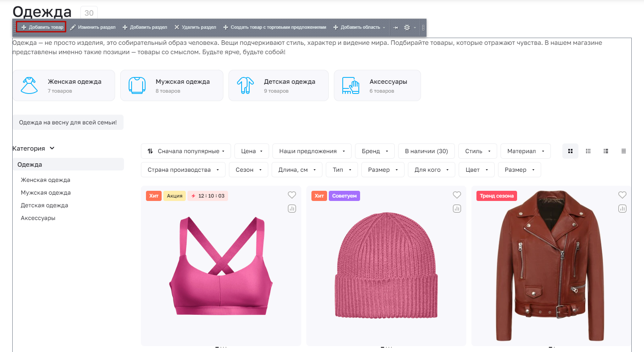Open 'Страна производства' filter dropdown
The height and width of the screenshot is (352, 644).
click(183, 170)
